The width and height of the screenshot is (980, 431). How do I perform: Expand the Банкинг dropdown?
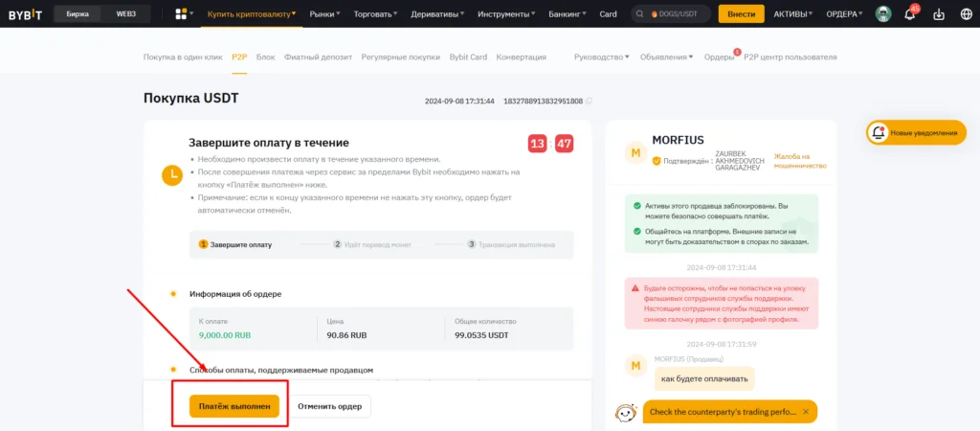[568, 13]
